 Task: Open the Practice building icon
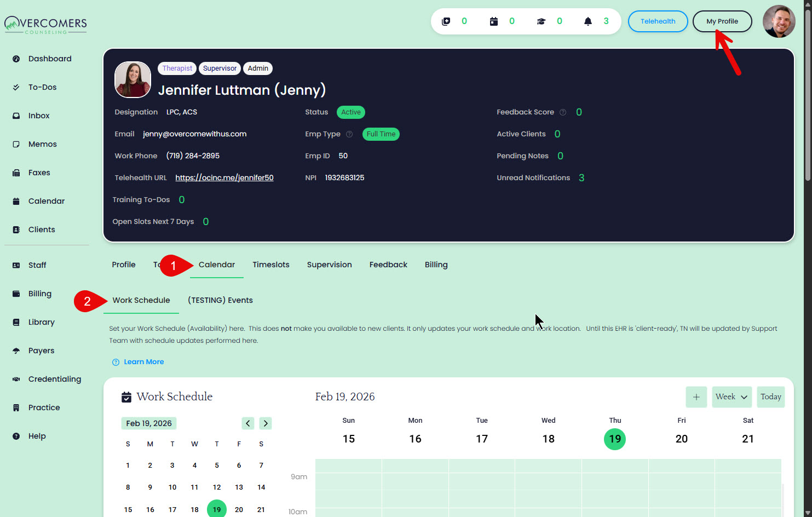16,407
